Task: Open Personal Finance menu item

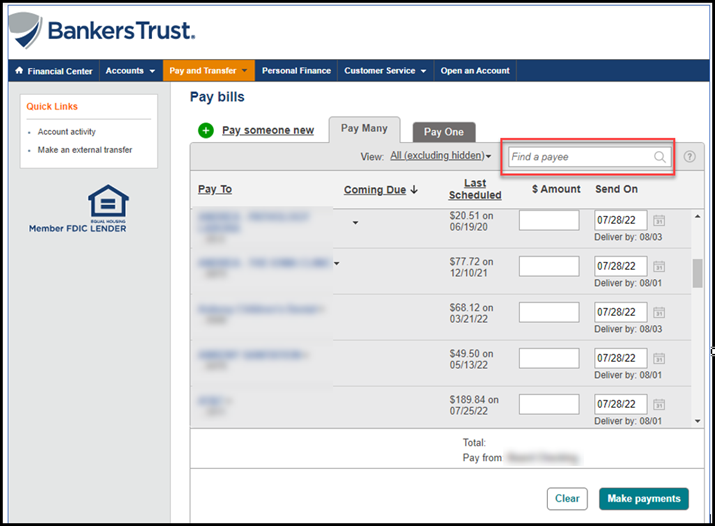Action: coord(296,71)
